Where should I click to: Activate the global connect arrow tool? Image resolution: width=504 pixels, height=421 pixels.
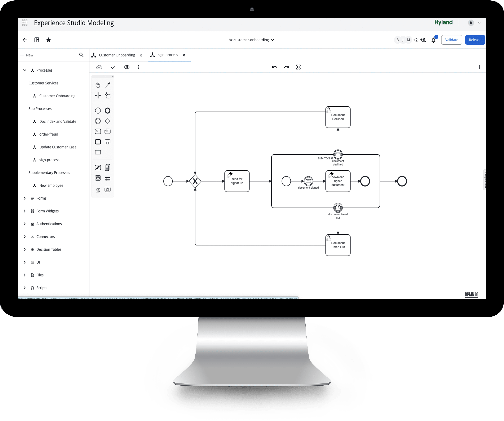point(108,85)
